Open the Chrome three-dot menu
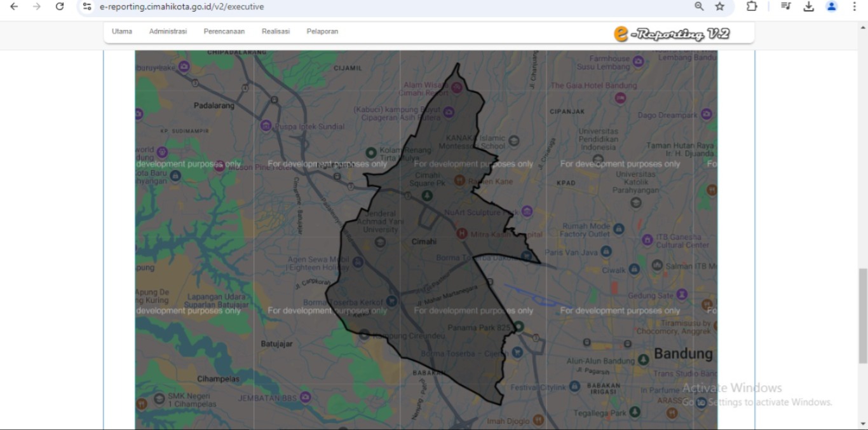Image resolution: width=868 pixels, height=430 pixels. [x=855, y=6]
